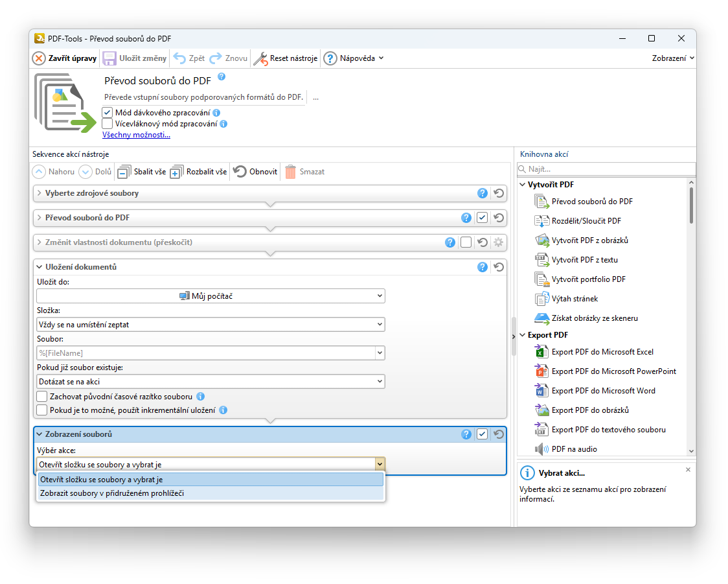Click Zpět undo arrow
Image resolution: width=728 pixels, height=584 pixels.
[179, 58]
